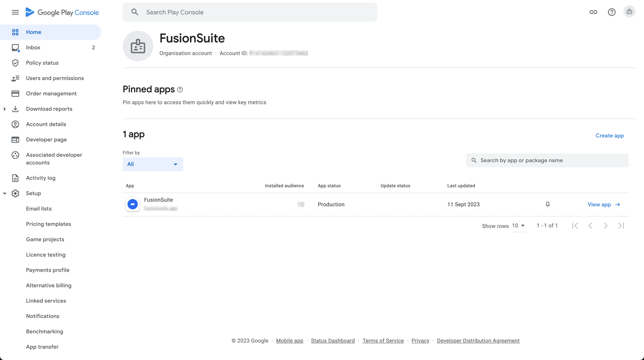The width and height of the screenshot is (644, 360).
Task: Open the Status Dashboard footer link
Action: 333,341
